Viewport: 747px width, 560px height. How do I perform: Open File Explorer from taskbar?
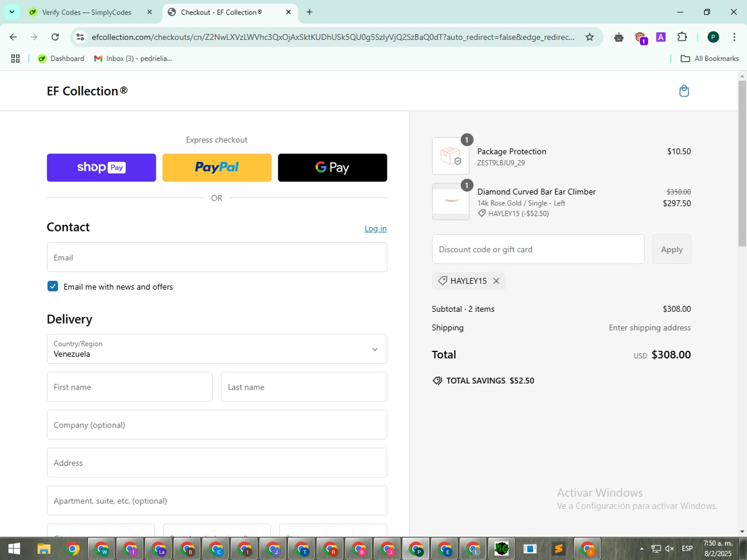44,549
